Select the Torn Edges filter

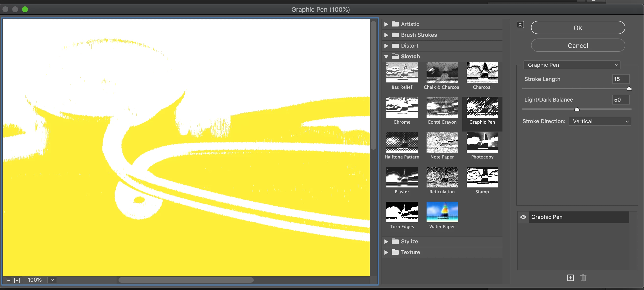pos(402,212)
